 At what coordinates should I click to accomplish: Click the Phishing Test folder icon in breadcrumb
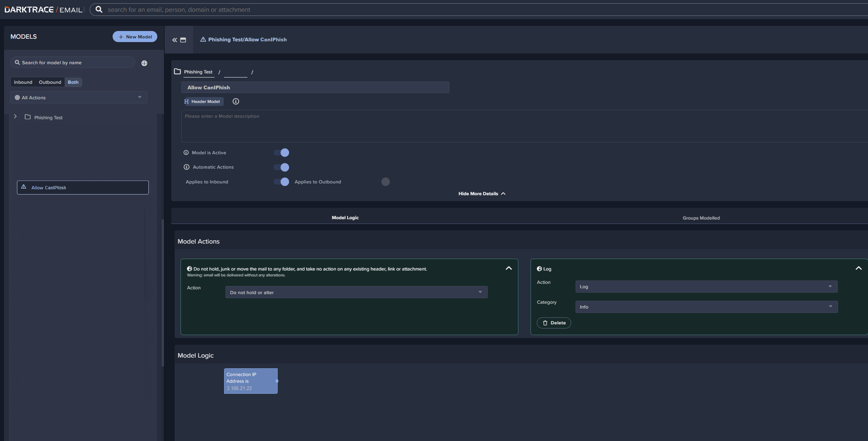tap(178, 72)
